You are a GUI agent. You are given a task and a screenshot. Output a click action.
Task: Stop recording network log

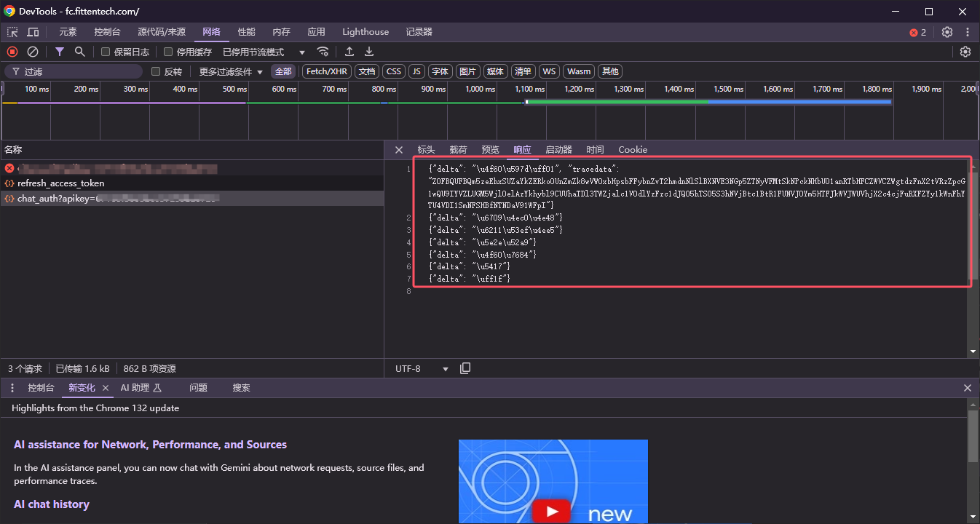point(12,52)
